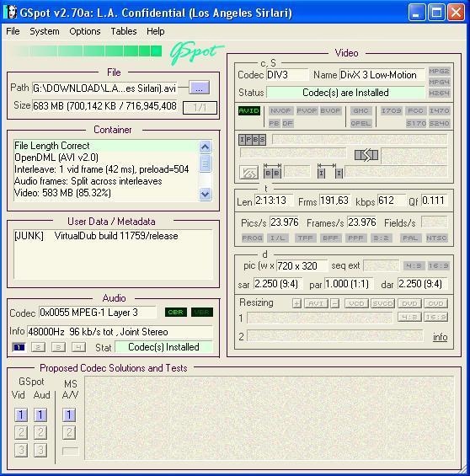The height and width of the screenshot is (476, 470).
Task: Select audio stream 3
Action: tap(59, 347)
